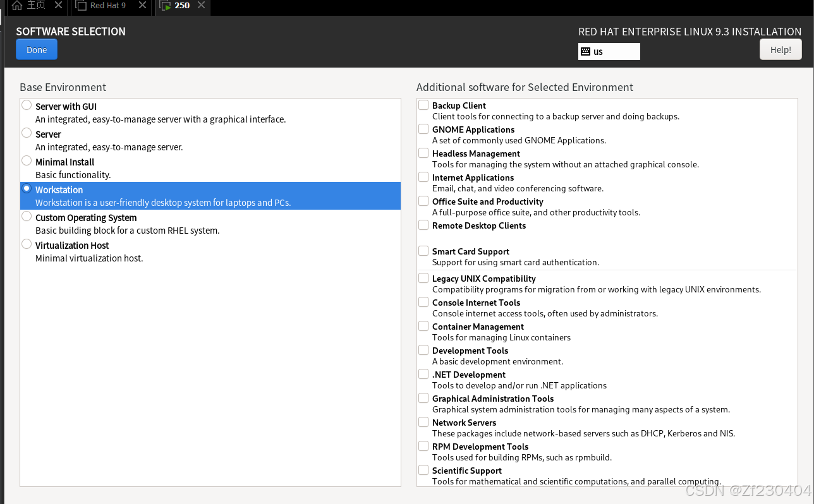Tick Headless Management checkbox
The height and width of the screenshot is (504, 814).
coord(423,153)
